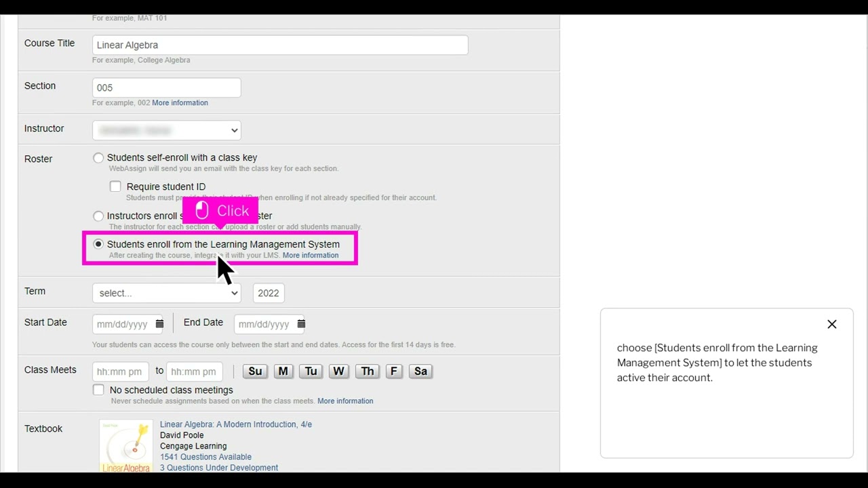Image resolution: width=868 pixels, height=488 pixels.
Task: Select Students enroll from Learning Management System
Action: (x=98, y=244)
